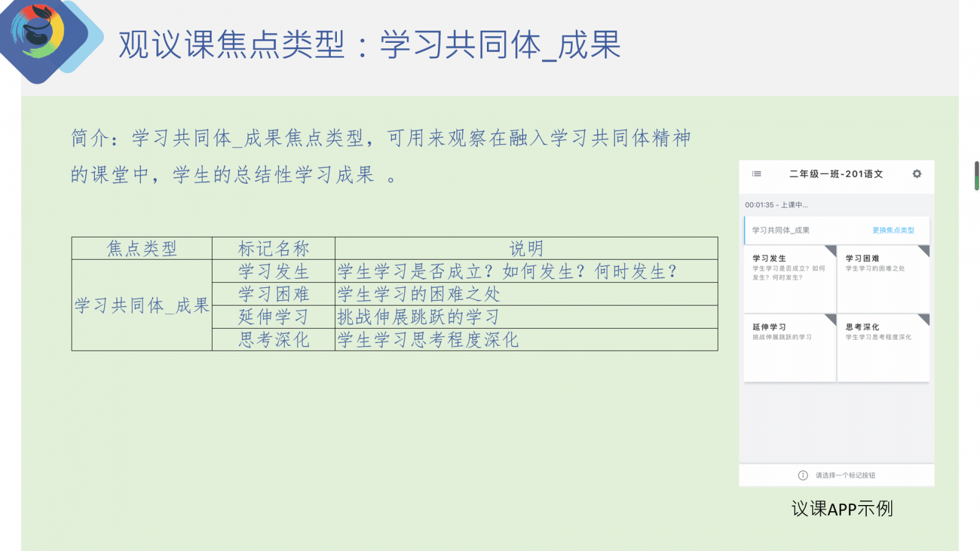The image size is (980, 551).
Task: Click the green vertical scrollbar handle
Action: click(976, 176)
